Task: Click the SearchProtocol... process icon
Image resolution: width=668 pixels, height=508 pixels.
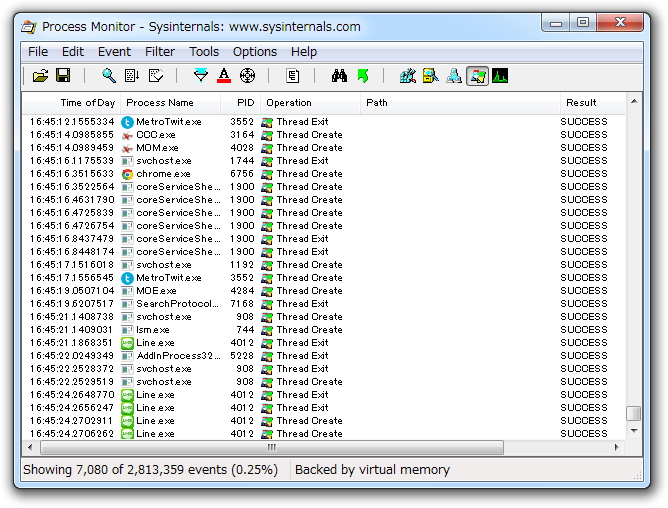Action: click(x=127, y=304)
